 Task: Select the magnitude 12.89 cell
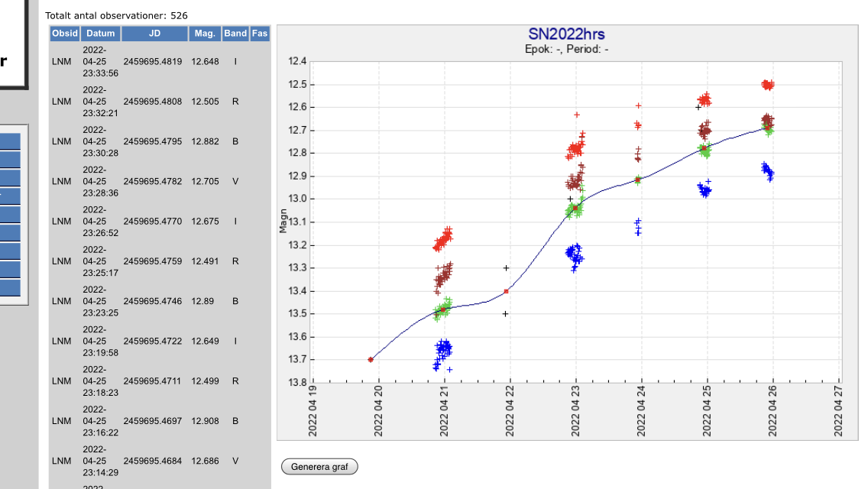click(x=203, y=301)
